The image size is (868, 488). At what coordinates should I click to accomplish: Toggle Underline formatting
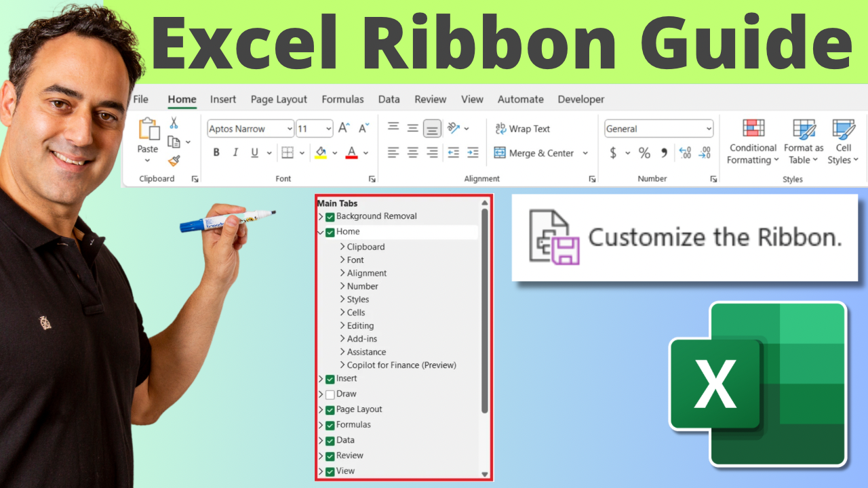click(255, 152)
